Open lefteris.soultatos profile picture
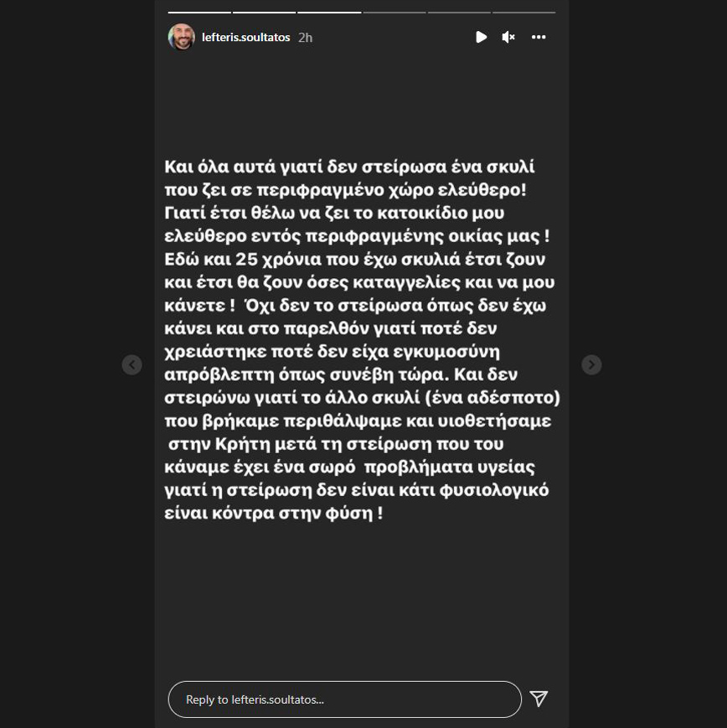 (x=181, y=37)
